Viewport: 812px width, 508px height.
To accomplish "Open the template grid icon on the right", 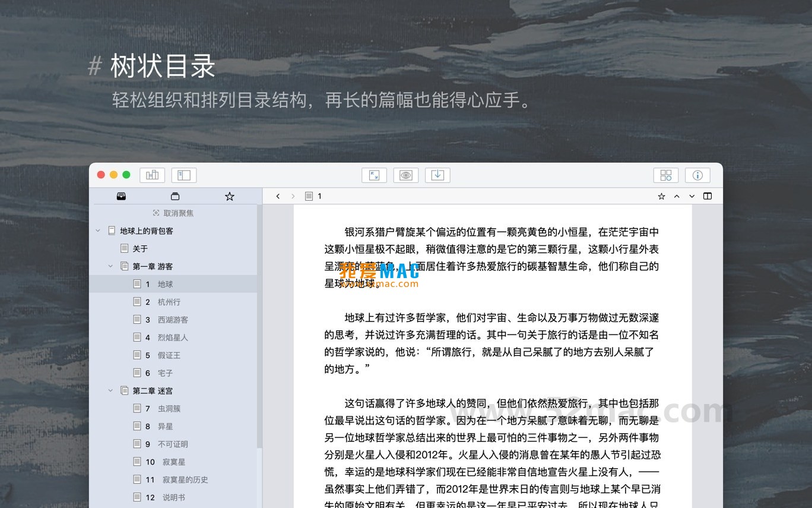I will click(665, 175).
